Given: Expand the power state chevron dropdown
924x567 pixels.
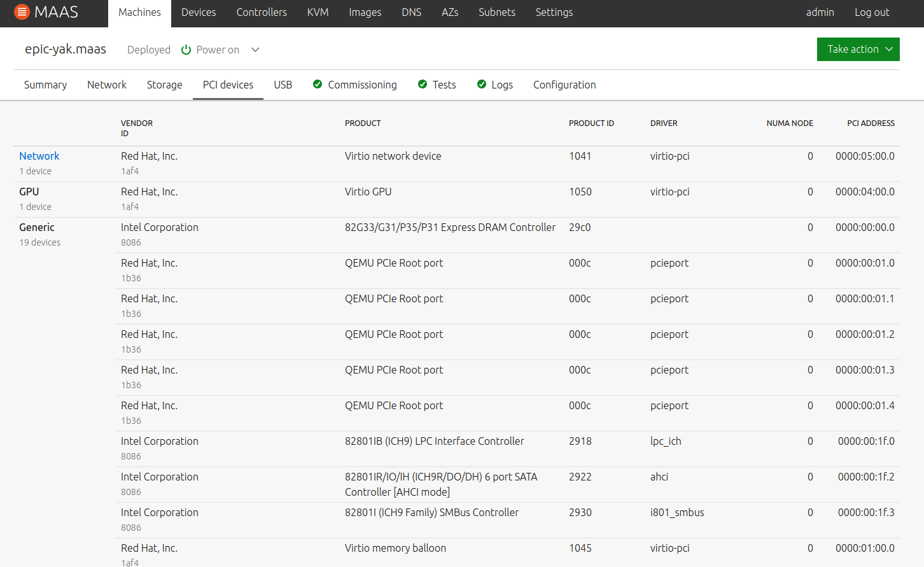Looking at the screenshot, I should (255, 50).
